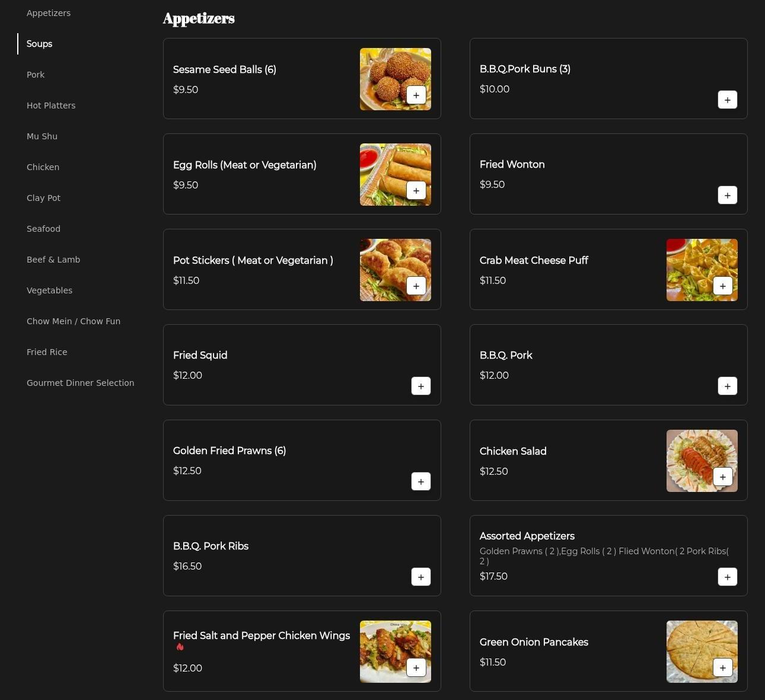The image size is (765, 700).
Task: Add Fried Squid to order
Action: click(x=420, y=386)
